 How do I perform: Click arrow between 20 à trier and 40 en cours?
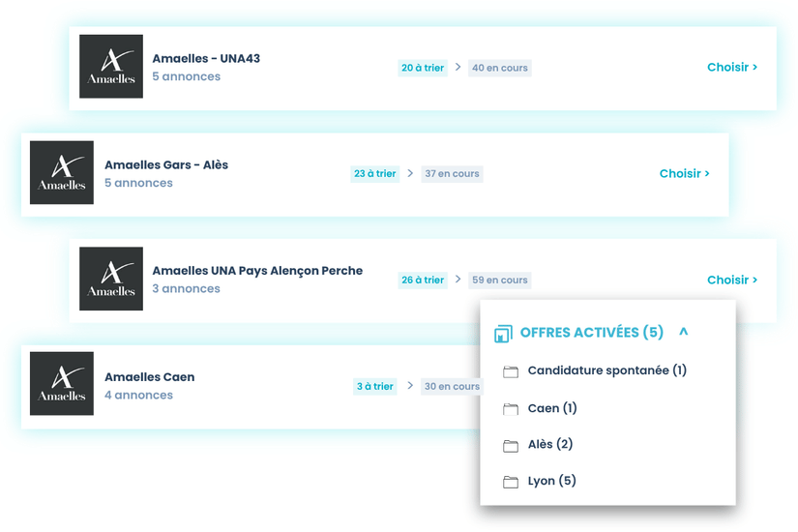click(x=458, y=67)
